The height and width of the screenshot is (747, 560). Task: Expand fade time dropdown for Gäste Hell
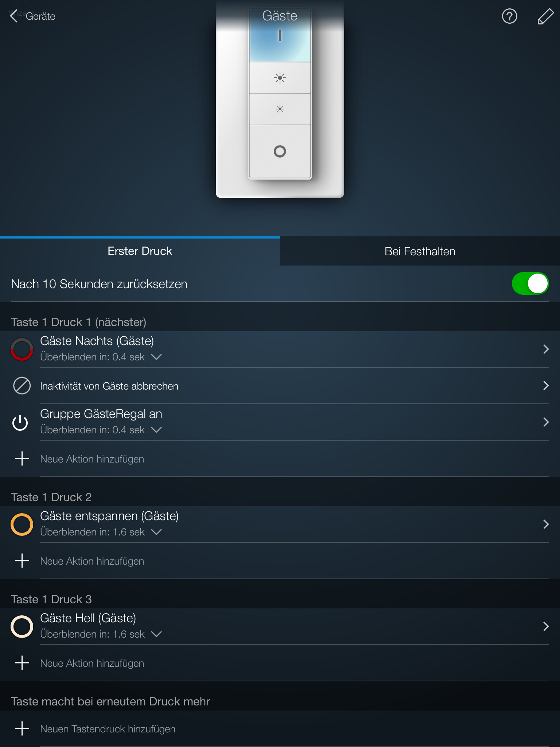(156, 634)
